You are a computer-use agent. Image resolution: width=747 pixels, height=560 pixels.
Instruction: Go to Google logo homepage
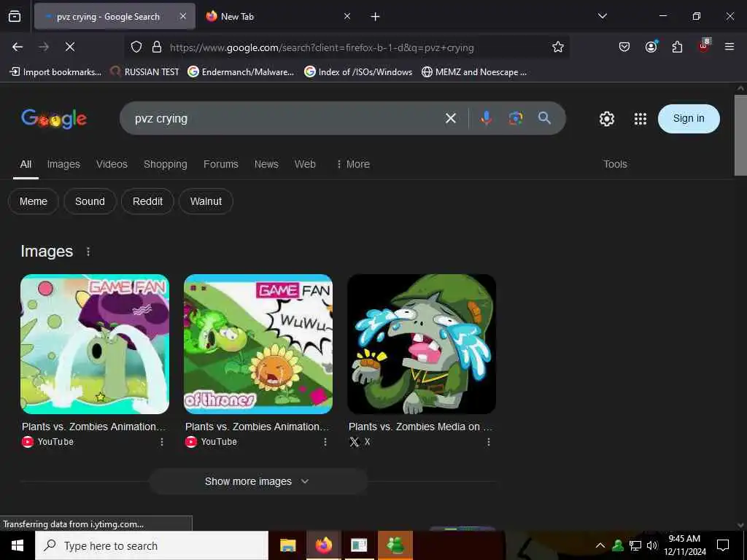[54, 119]
